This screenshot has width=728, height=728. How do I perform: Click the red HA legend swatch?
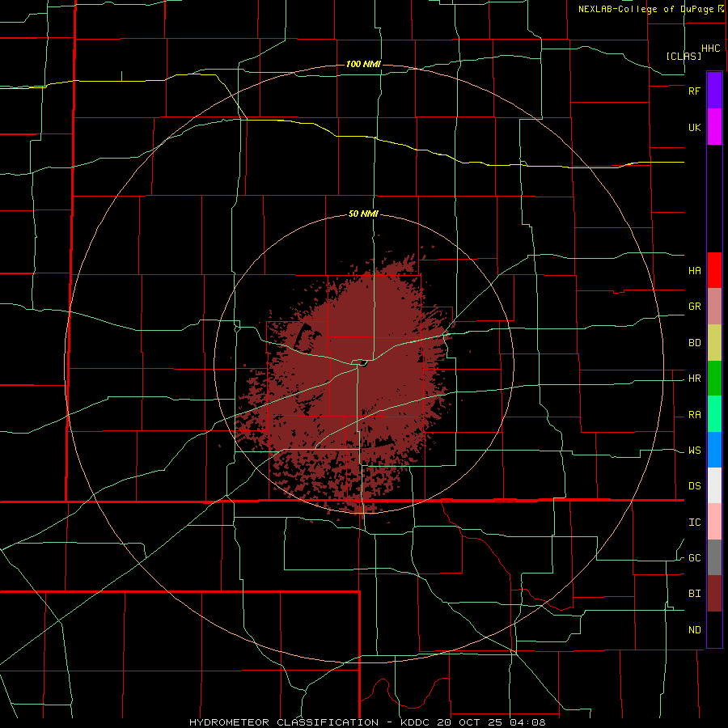click(714, 270)
